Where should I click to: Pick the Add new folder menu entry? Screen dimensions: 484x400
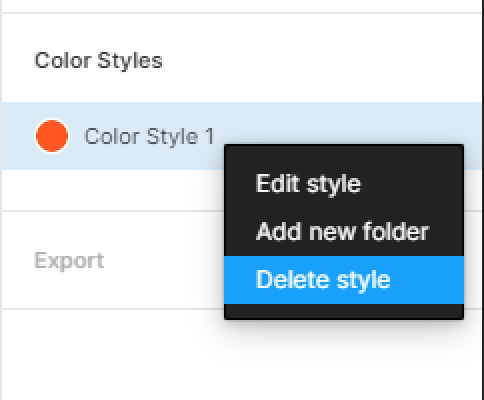point(344,232)
